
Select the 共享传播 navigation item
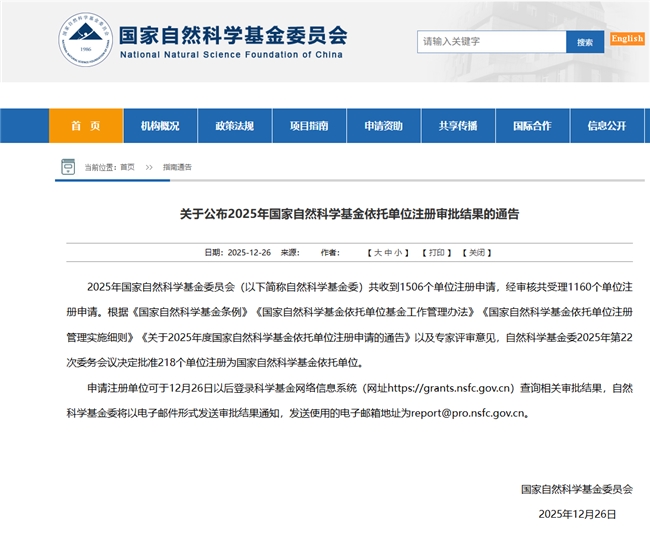(x=458, y=126)
